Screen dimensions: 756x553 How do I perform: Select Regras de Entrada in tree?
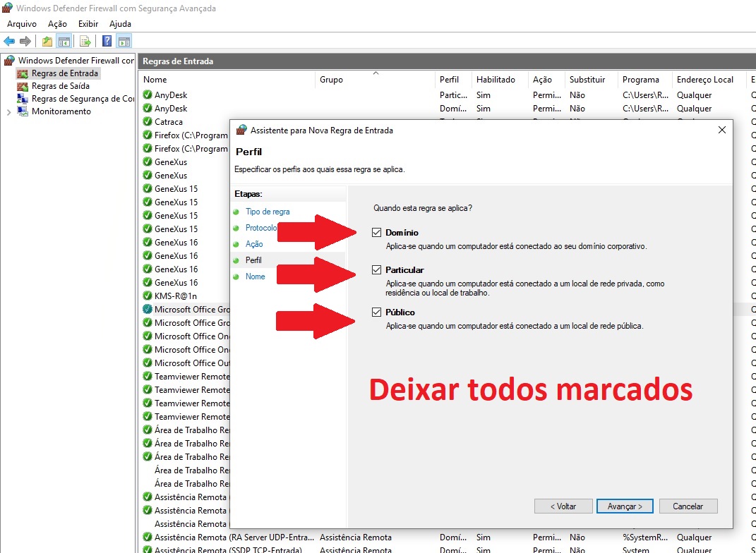point(65,73)
